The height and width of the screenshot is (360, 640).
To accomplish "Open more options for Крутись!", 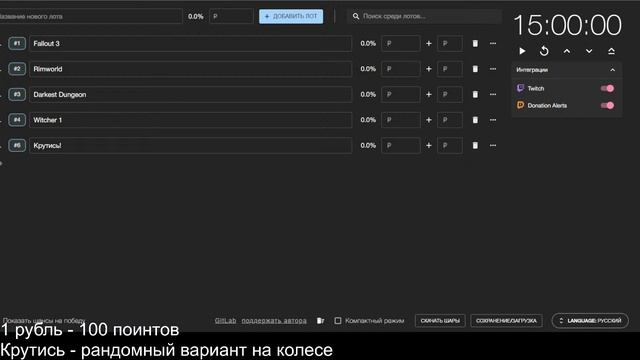I will pyautogui.click(x=493, y=145).
